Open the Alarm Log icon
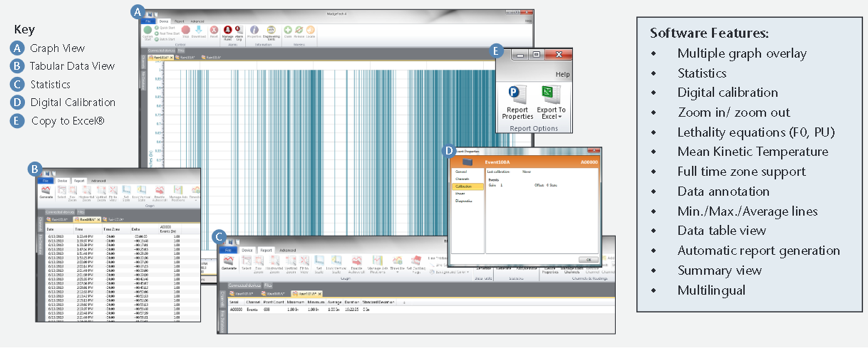 pos(238,31)
